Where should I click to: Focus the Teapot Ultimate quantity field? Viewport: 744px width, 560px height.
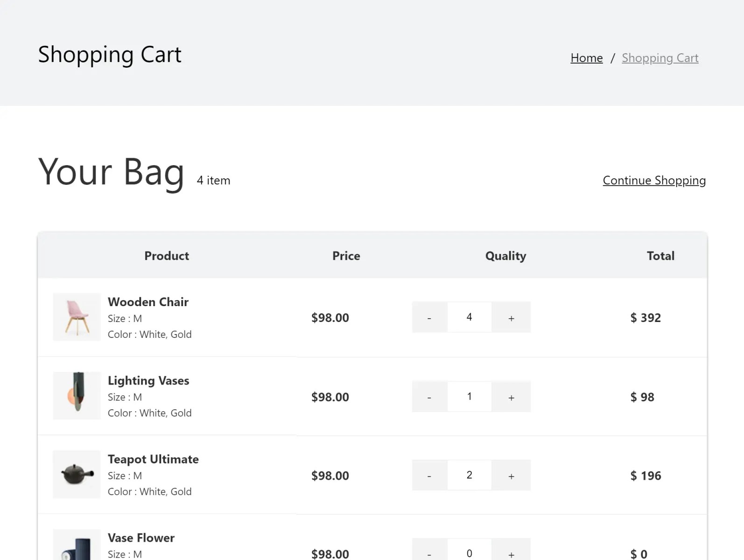(469, 475)
